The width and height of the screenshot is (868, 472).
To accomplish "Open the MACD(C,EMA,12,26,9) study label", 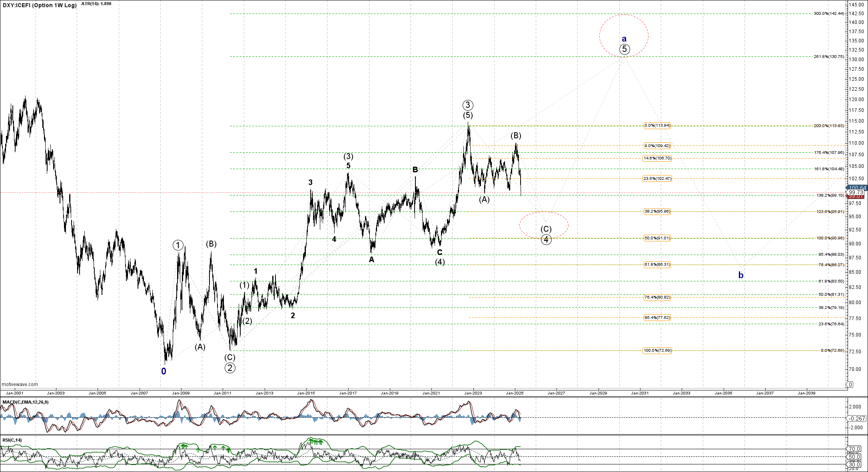I will pos(26,402).
